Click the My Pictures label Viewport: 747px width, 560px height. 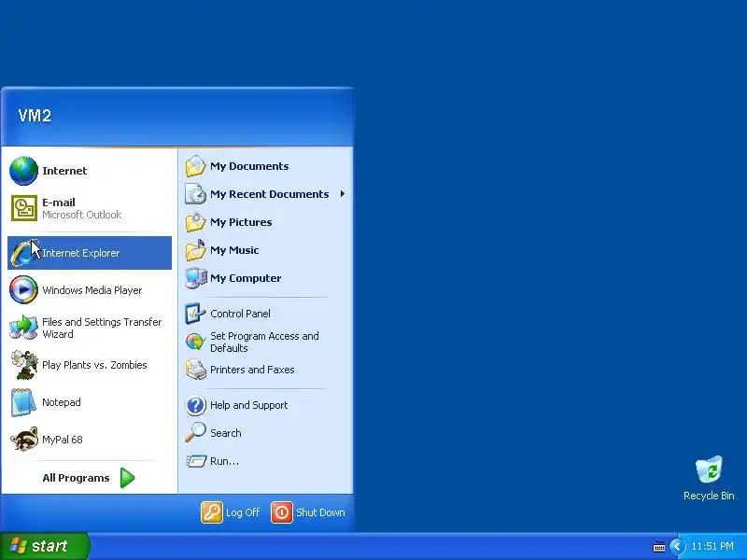point(241,222)
